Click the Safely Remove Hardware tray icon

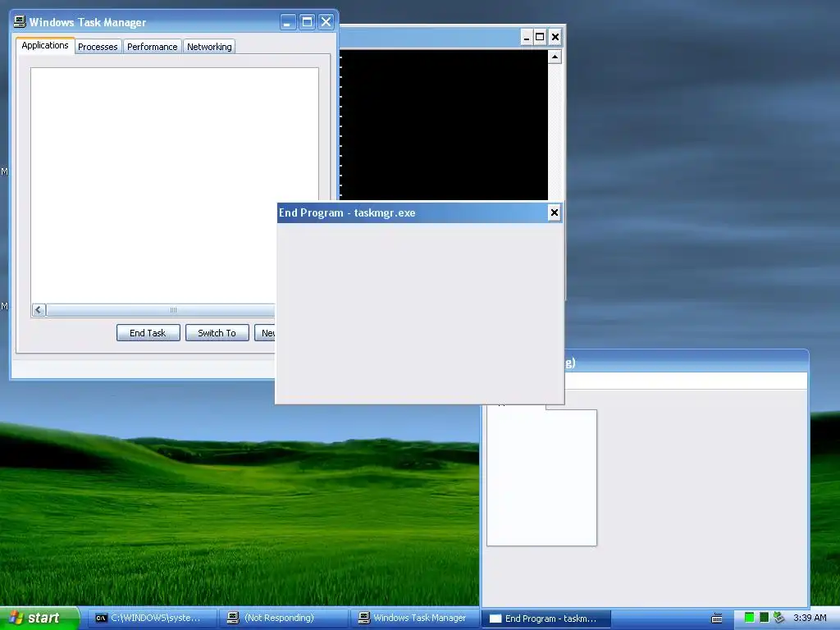tap(779, 618)
